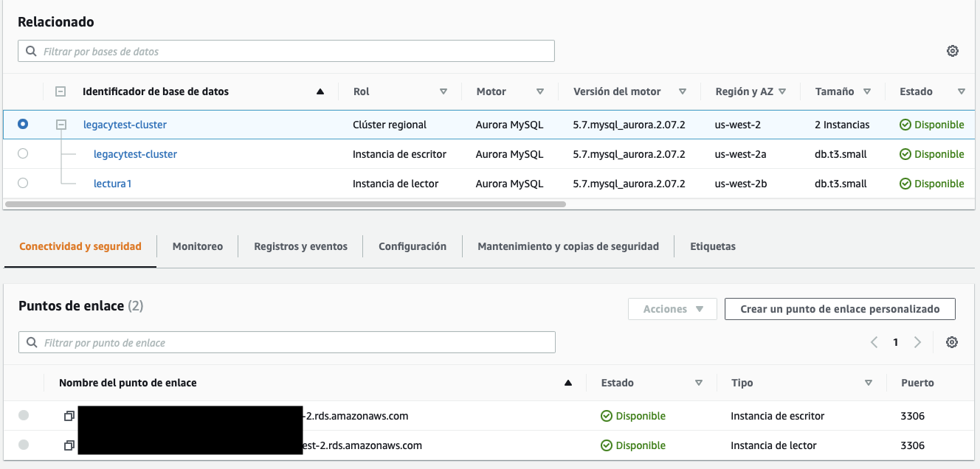
Task: Click the next page arrow in endpoint pagination
Action: point(917,341)
